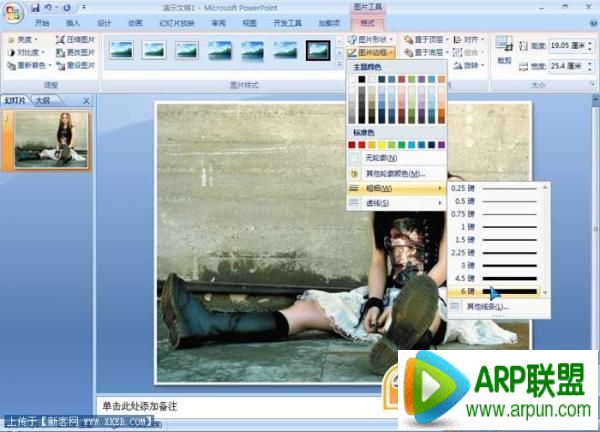Open the 对比度 (Contrast) dropdown
Screen dimensions: 600x432
click(26, 52)
